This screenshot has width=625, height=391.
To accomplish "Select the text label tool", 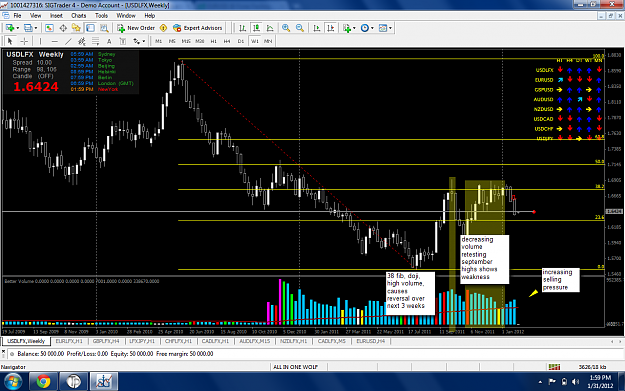I will click(x=123, y=41).
